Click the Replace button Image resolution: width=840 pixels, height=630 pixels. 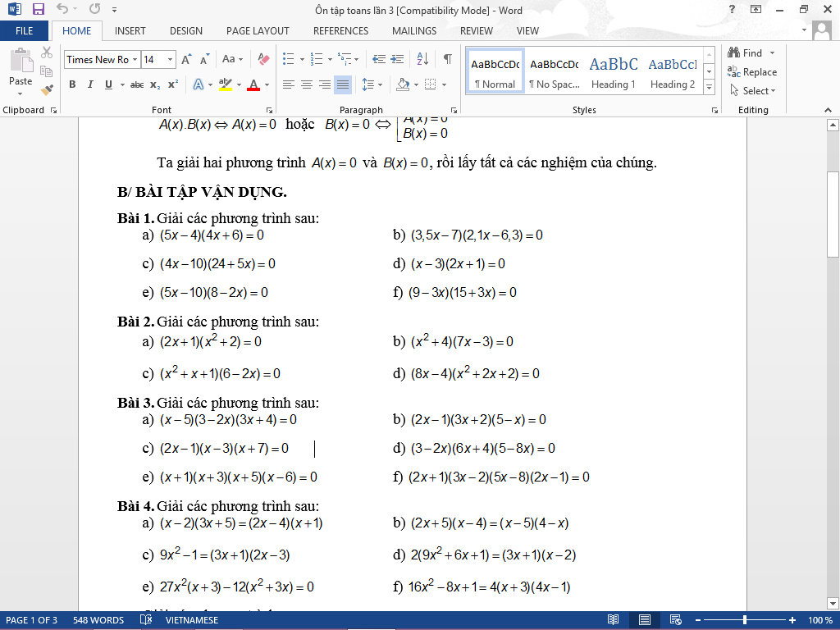pyautogui.click(x=752, y=72)
